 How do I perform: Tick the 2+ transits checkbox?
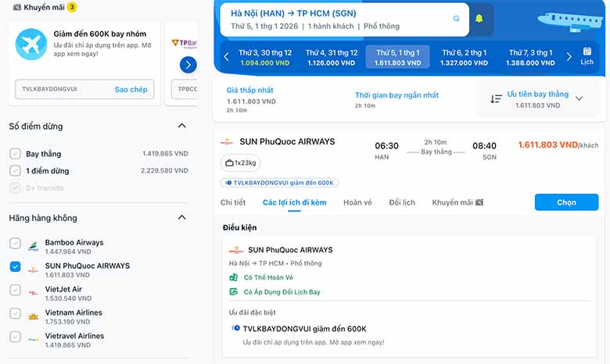click(15, 188)
